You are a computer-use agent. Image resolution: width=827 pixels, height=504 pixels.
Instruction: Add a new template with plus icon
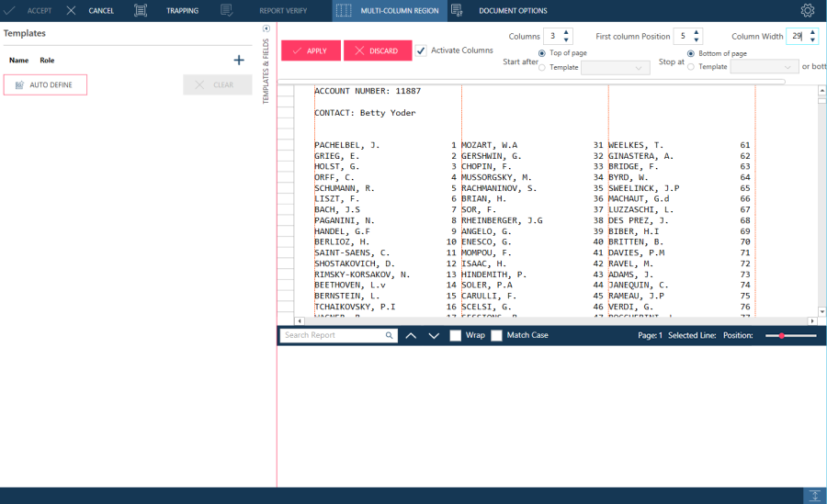pos(239,60)
